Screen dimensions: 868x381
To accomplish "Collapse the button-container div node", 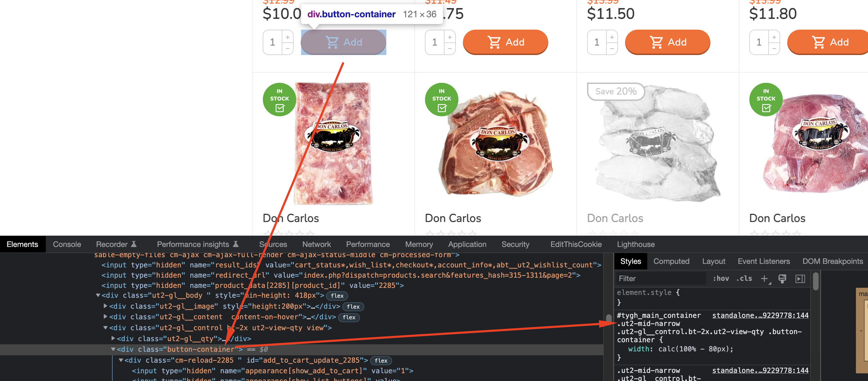I will click(113, 349).
